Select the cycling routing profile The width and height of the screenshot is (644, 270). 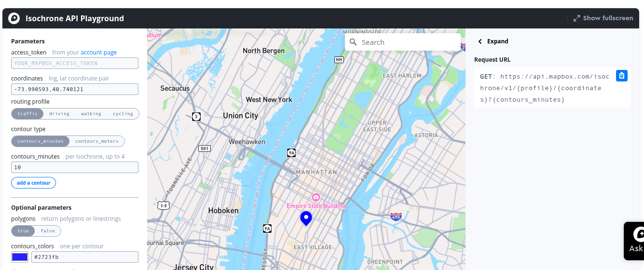tap(123, 114)
